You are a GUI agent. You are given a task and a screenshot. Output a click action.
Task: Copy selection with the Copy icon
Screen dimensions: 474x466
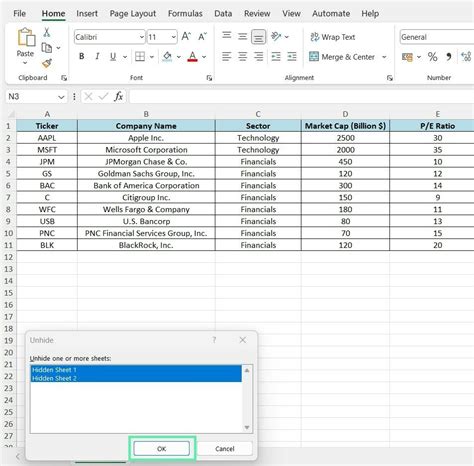coord(47,48)
